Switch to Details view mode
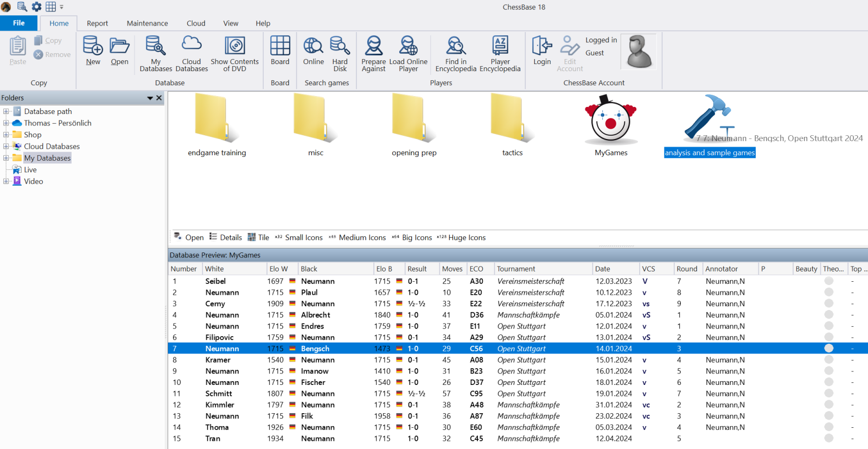The image size is (868, 449). 226,237
